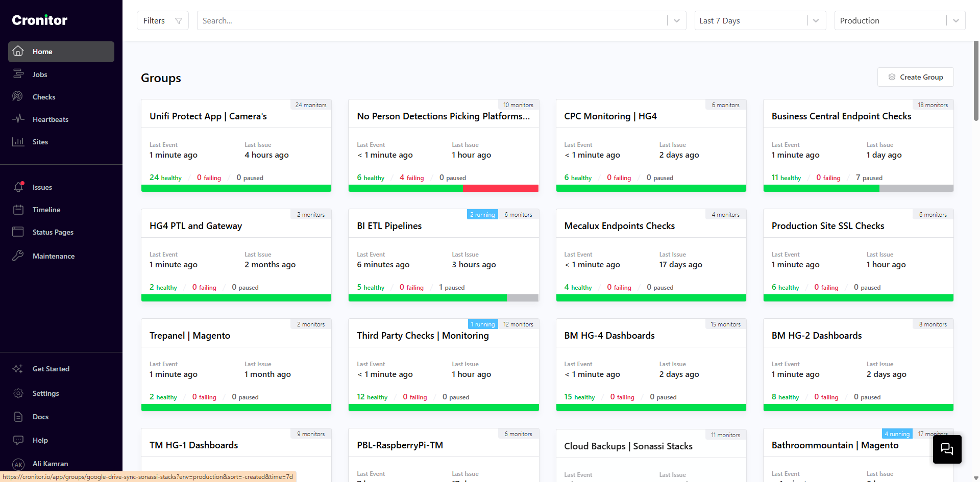This screenshot has height=482, width=980.
Task: Click the Jobs icon in sidebar
Action: (x=18, y=74)
